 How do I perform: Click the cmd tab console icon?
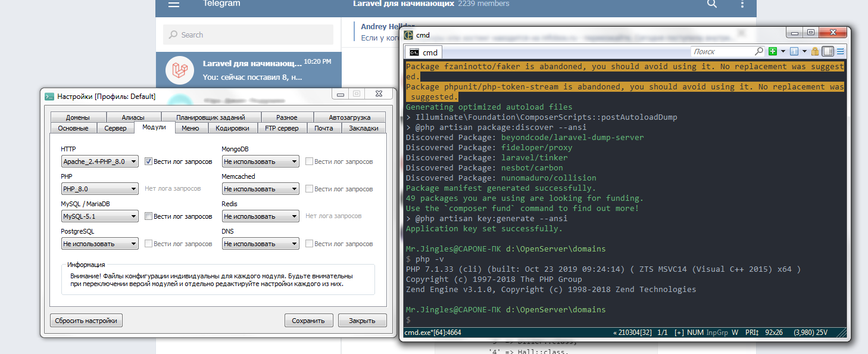(x=414, y=52)
